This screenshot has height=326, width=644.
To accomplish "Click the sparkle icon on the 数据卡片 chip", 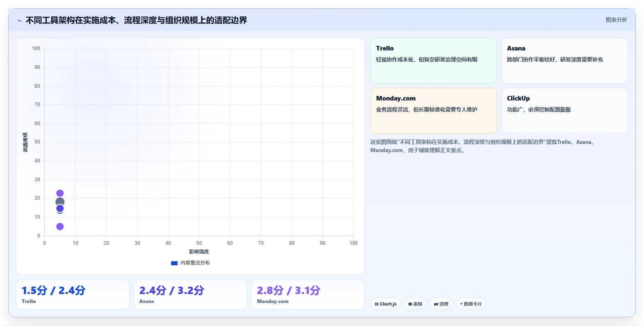I will [461, 304].
